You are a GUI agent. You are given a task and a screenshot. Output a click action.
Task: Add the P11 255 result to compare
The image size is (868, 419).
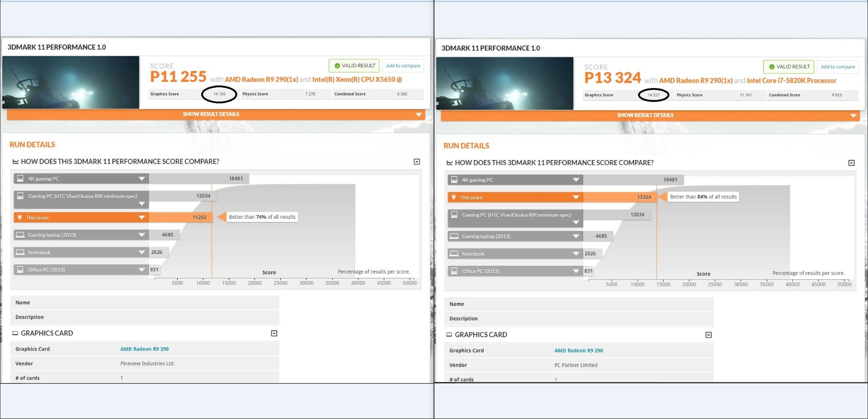(403, 66)
